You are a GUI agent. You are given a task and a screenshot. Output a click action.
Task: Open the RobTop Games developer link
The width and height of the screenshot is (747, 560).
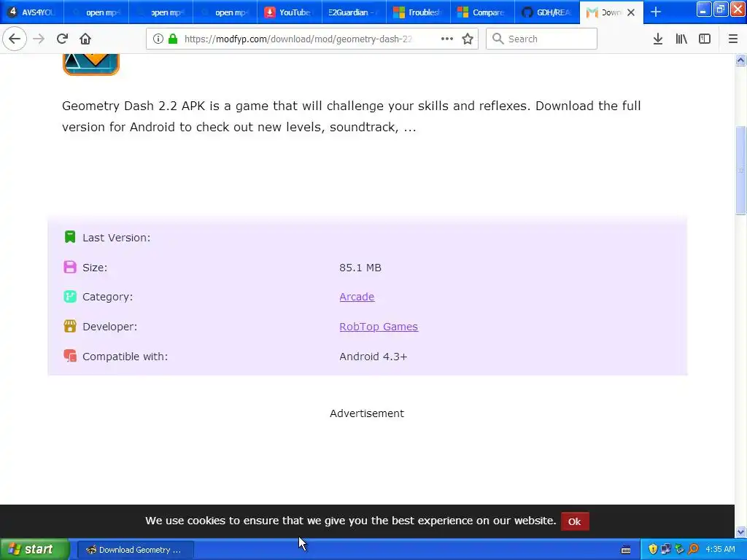379,327
